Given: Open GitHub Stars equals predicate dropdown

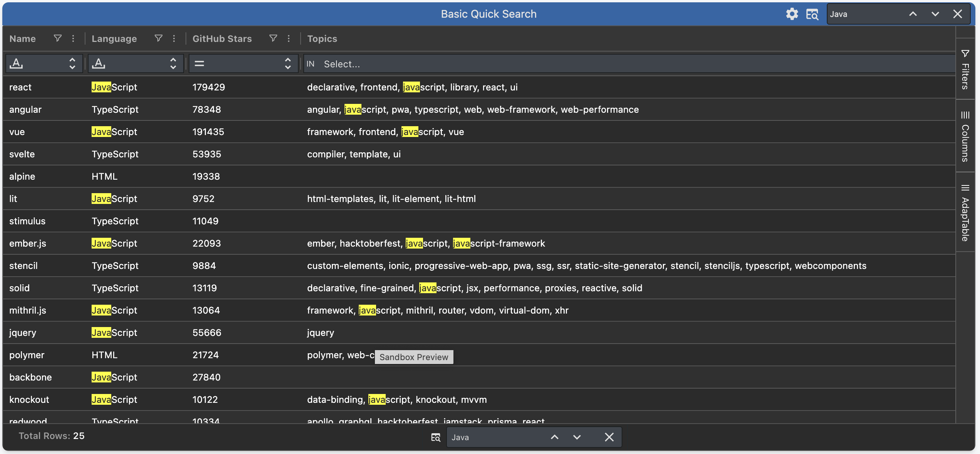Looking at the screenshot, I should [243, 63].
